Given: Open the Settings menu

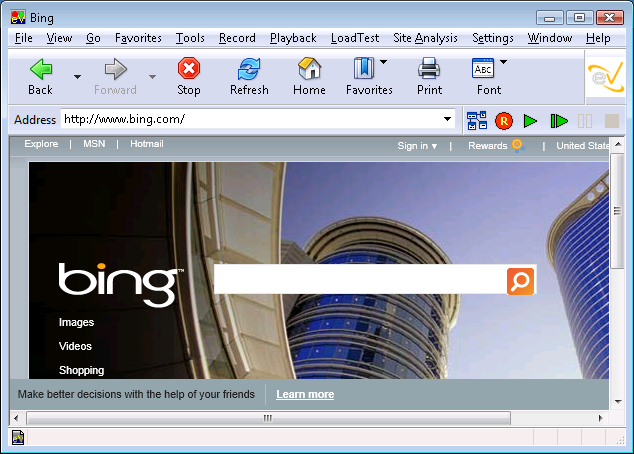Looking at the screenshot, I should tap(493, 38).
